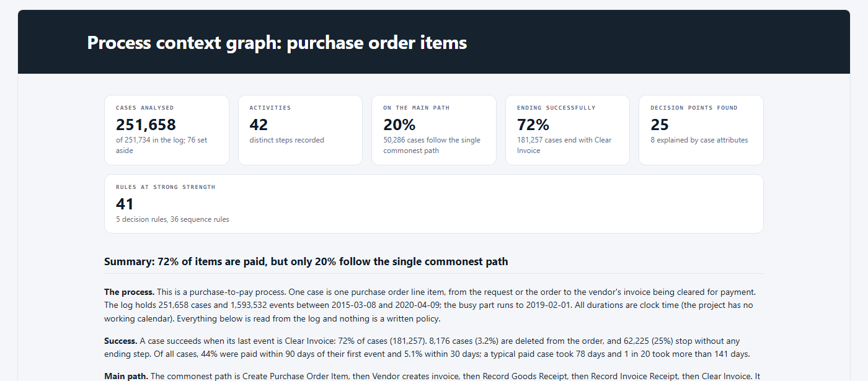Click the 20% value in main path card
This screenshot has width=868, height=381.
pyautogui.click(x=399, y=125)
